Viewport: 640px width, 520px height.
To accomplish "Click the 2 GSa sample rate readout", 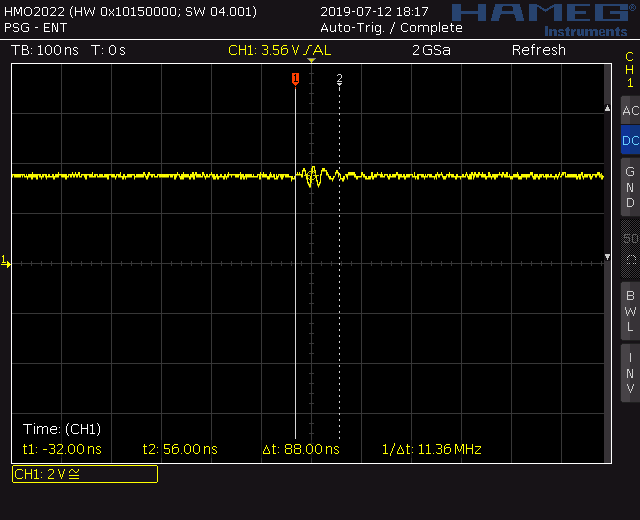I will point(431,50).
